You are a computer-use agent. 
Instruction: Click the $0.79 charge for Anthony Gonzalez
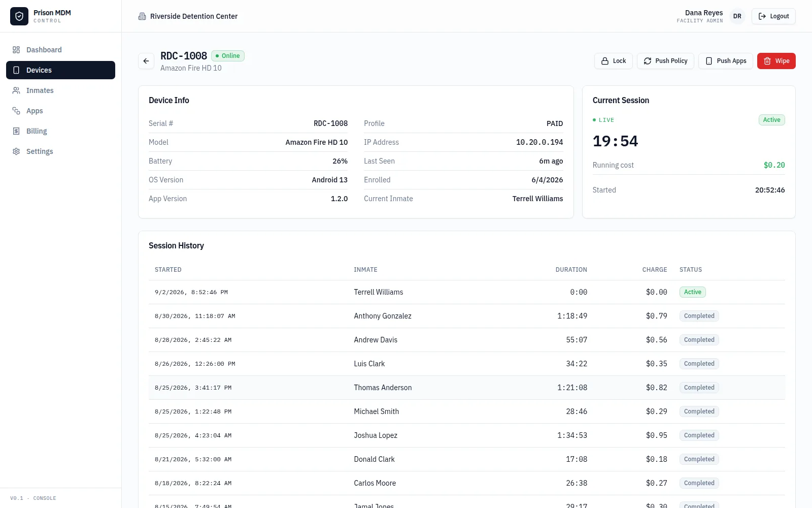656,316
